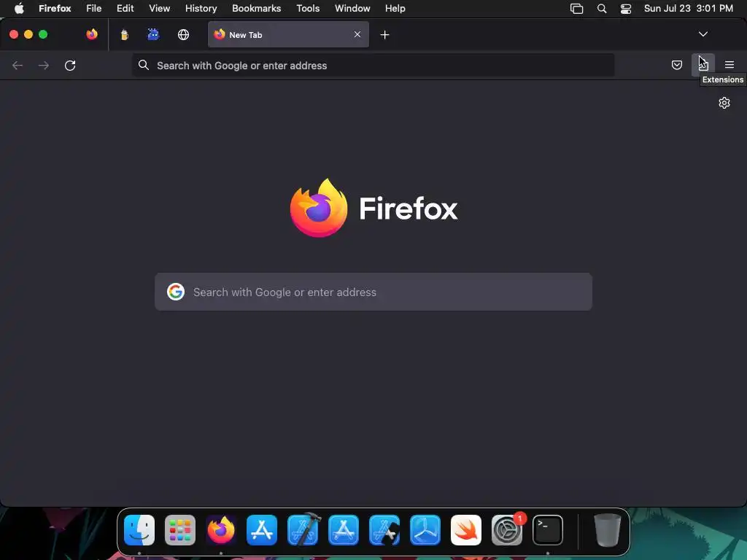Switch to the pinned beer mug tab
This screenshot has height=560, width=747.
(x=124, y=35)
